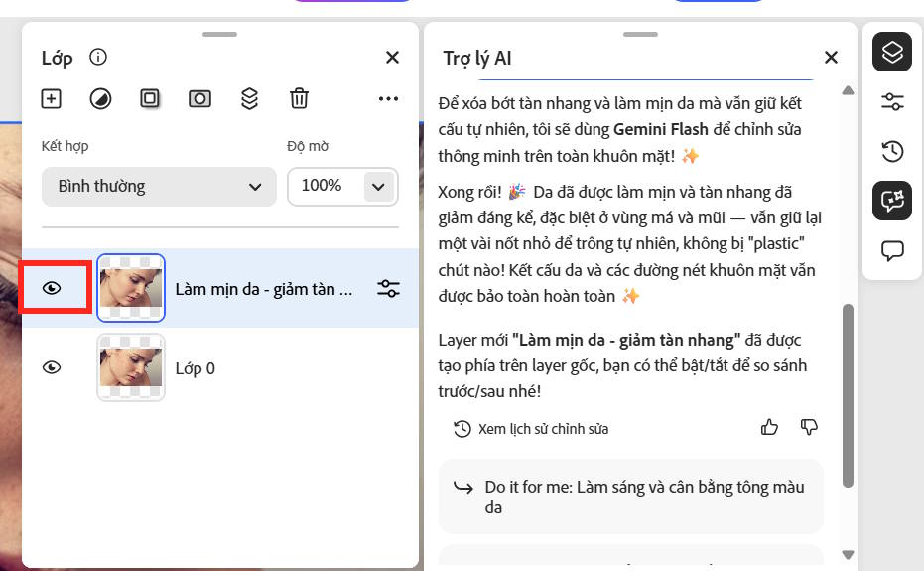Open Layers panel from right sidebar
924x571 pixels.
892,52
